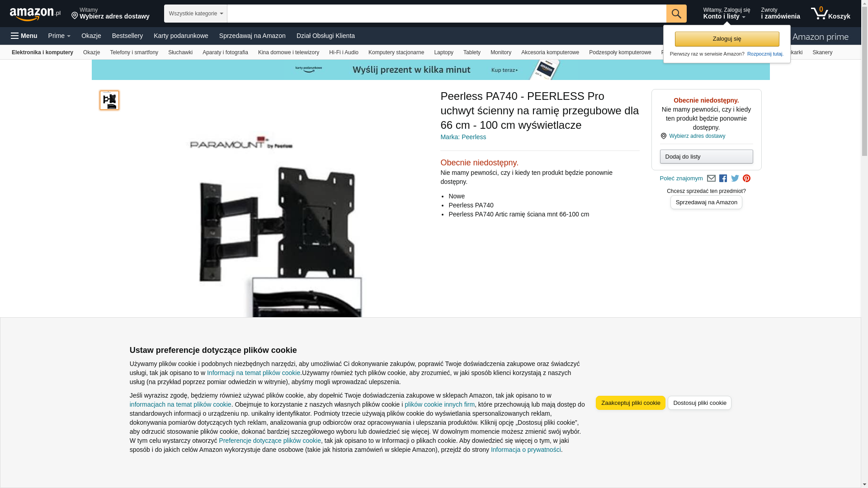Expand the Prime navigation dropdown
The width and height of the screenshot is (868, 488).
59,36
